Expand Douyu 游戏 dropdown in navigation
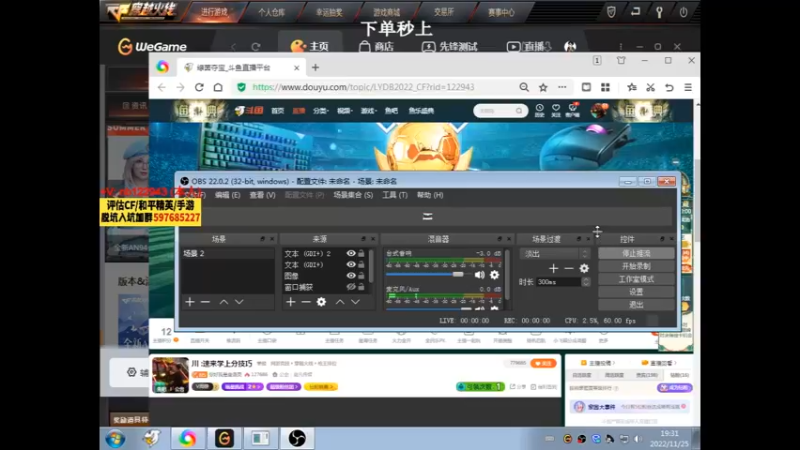Screen dimensions: 800x450 (x=368, y=111)
